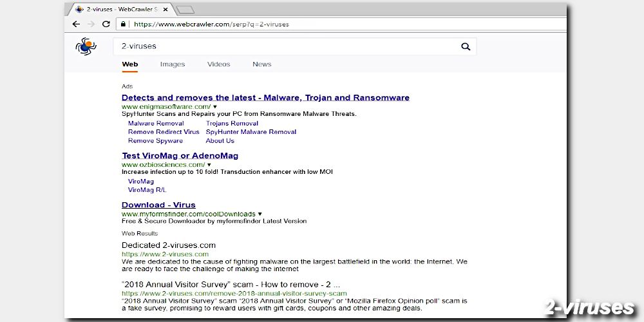Open the News search tab
Viewport: 644px width, 322px height.
pos(261,64)
